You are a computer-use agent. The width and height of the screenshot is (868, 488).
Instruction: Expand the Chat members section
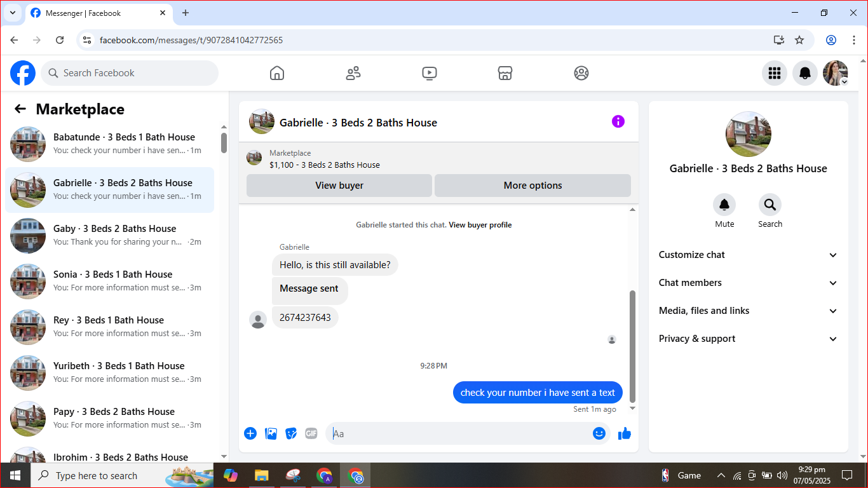748,283
